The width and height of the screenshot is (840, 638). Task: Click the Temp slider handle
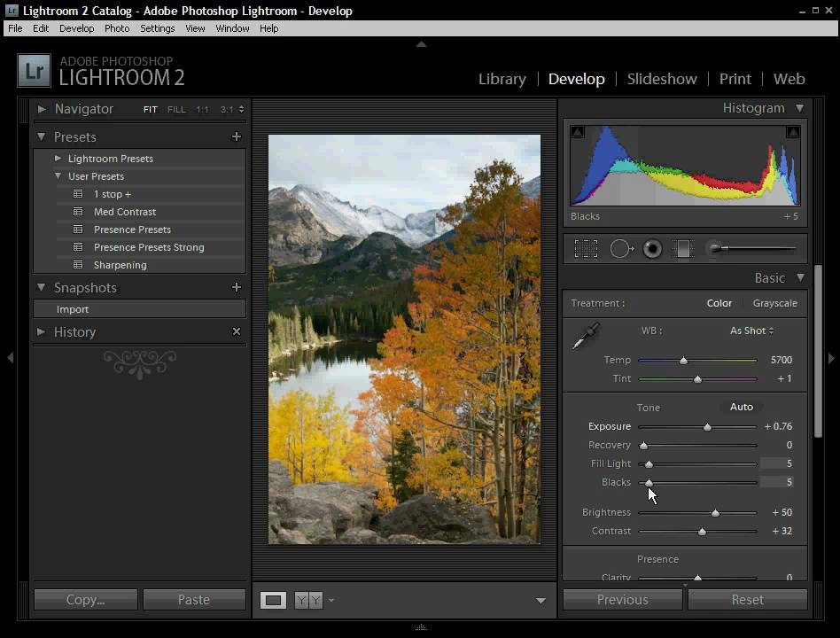pyautogui.click(x=683, y=361)
